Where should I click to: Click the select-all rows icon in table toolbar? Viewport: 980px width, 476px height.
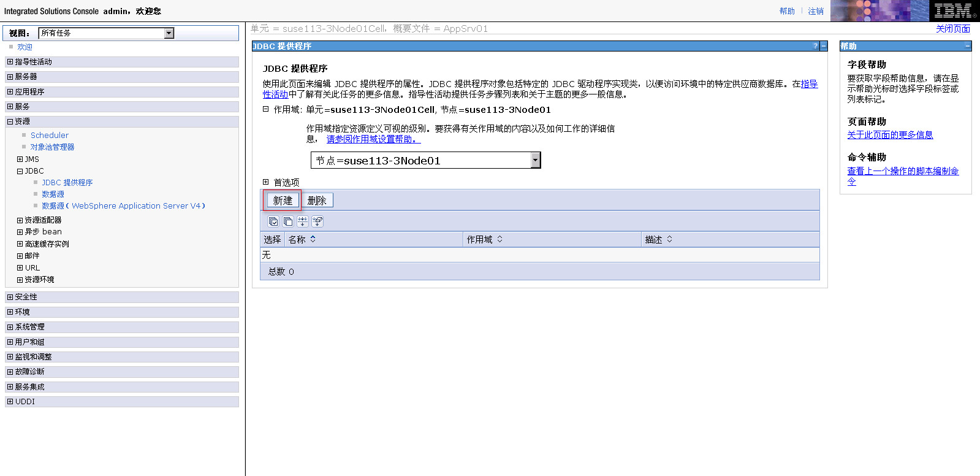coord(273,221)
